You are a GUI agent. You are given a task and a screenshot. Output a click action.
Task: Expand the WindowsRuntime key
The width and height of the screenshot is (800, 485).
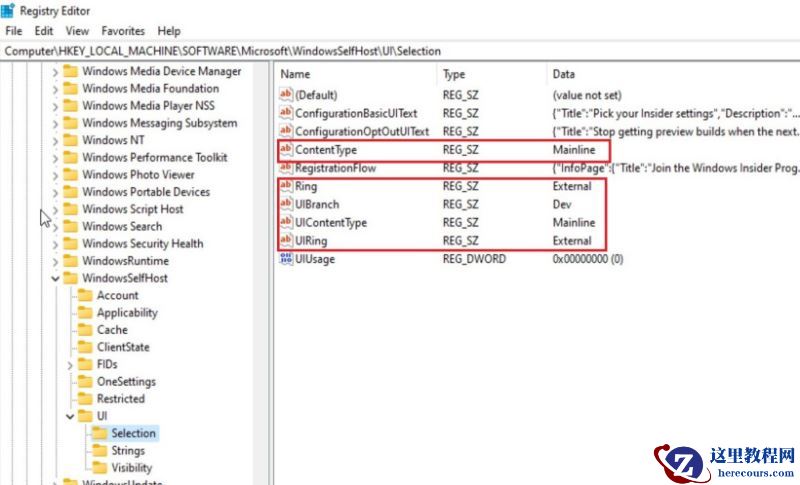pyautogui.click(x=55, y=262)
